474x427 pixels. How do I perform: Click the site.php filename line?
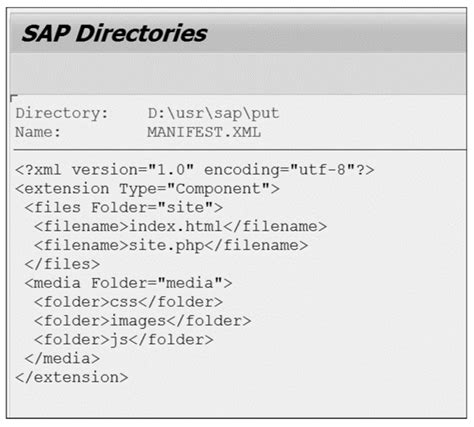pos(171,246)
